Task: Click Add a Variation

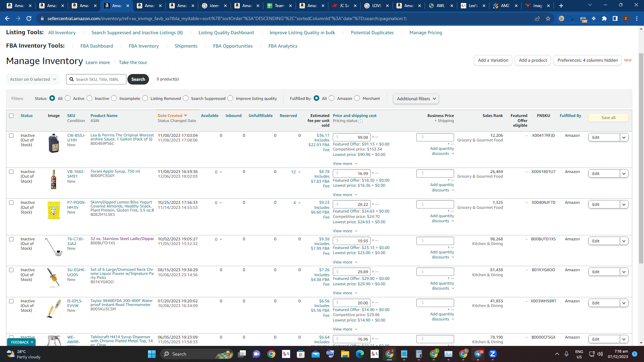Action: pos(493,60)
